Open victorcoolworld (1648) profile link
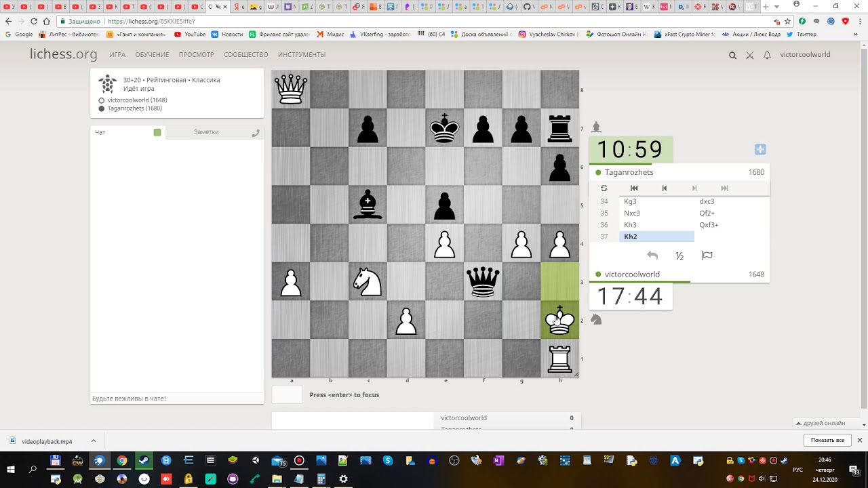The width and height of the screenshot is (868, 488). pos(137,100)
